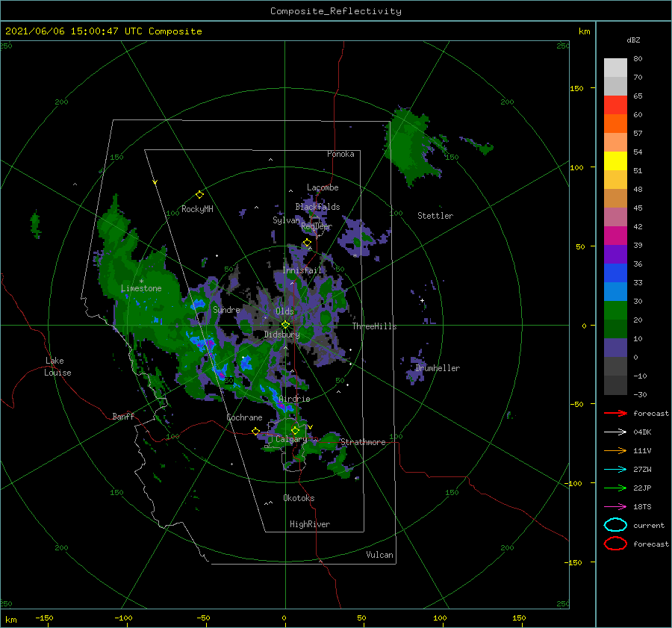672x628 pixels.
Task: Click the Drumheller label
Action: click(x=438, y=368)
